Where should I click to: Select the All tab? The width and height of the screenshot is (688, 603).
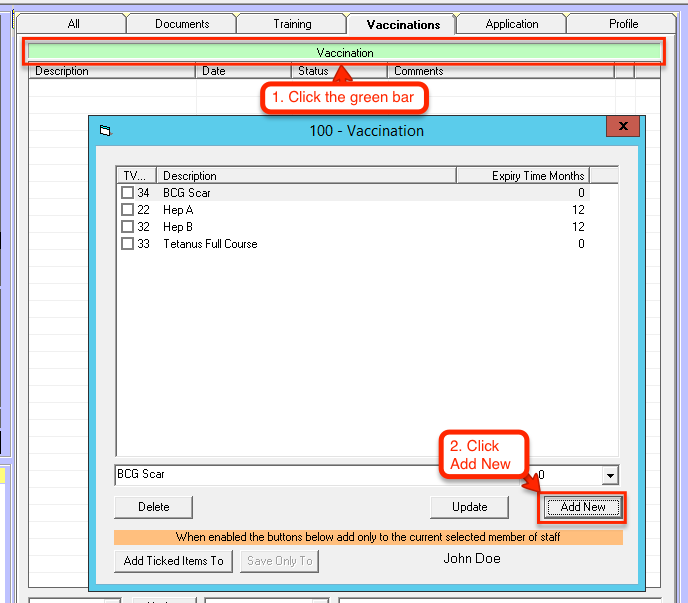pos(74,24)
